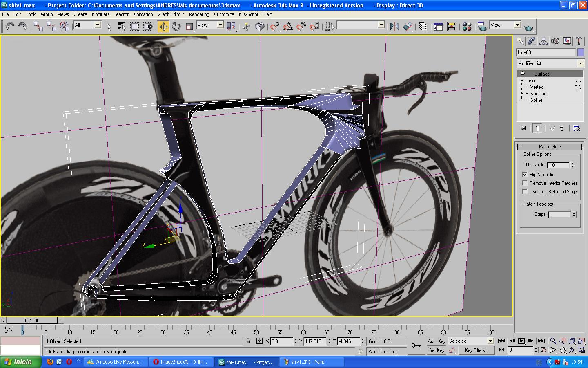Switch to the Display command panel
Image resolution: width=588 pixels, height=368 pixels.
[x=567, y=41]
